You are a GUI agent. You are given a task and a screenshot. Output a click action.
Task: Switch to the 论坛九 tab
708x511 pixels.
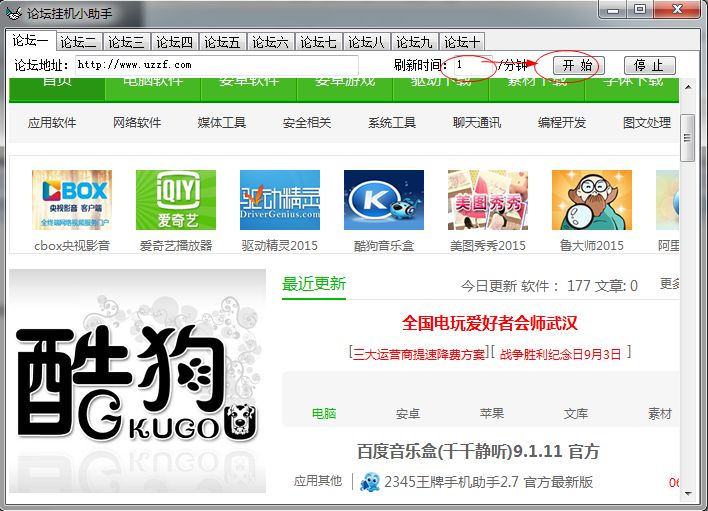coord(414,42)
